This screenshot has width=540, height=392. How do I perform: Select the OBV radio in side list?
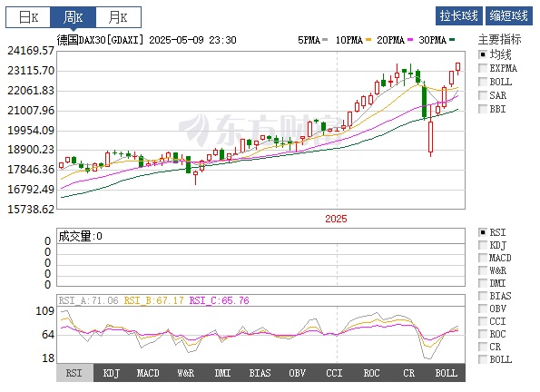(483, 309)
